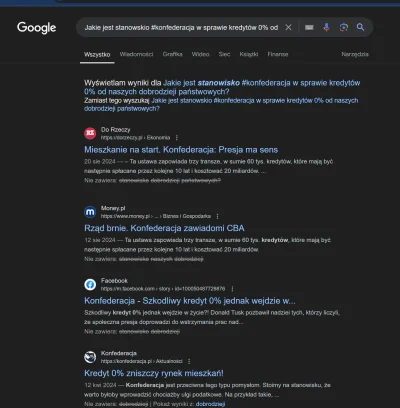Click the Google logo
The height and width of the screenshot is (408, 400).
pos(37,28)
